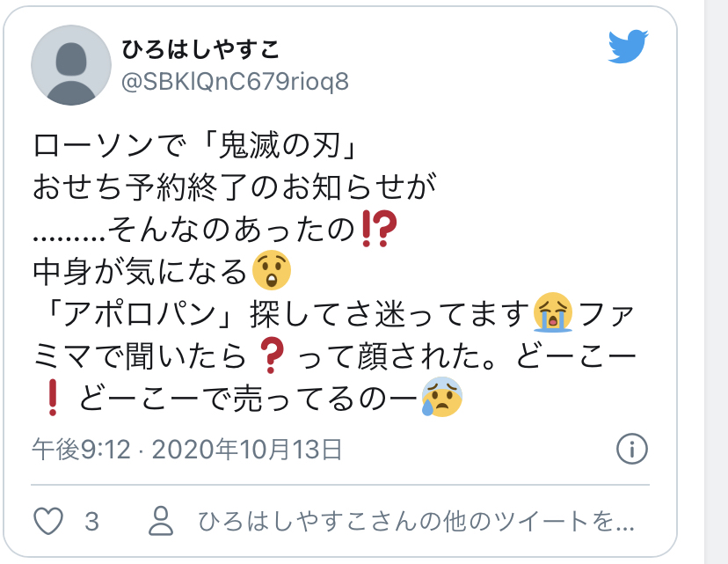Open the @SBKlQnC679rioq8 handle link
728x564 pixels.
tap(235, 82)
